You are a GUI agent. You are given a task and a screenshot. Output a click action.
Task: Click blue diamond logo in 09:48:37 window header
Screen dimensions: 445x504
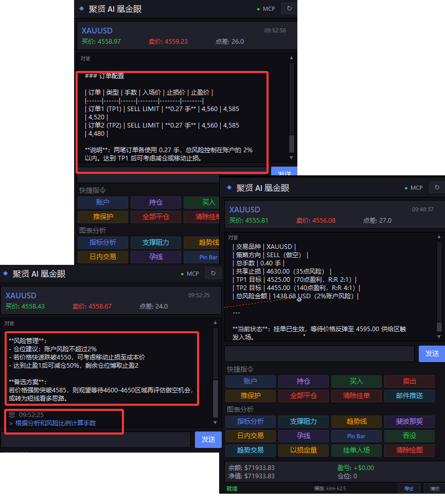[229, 187]
